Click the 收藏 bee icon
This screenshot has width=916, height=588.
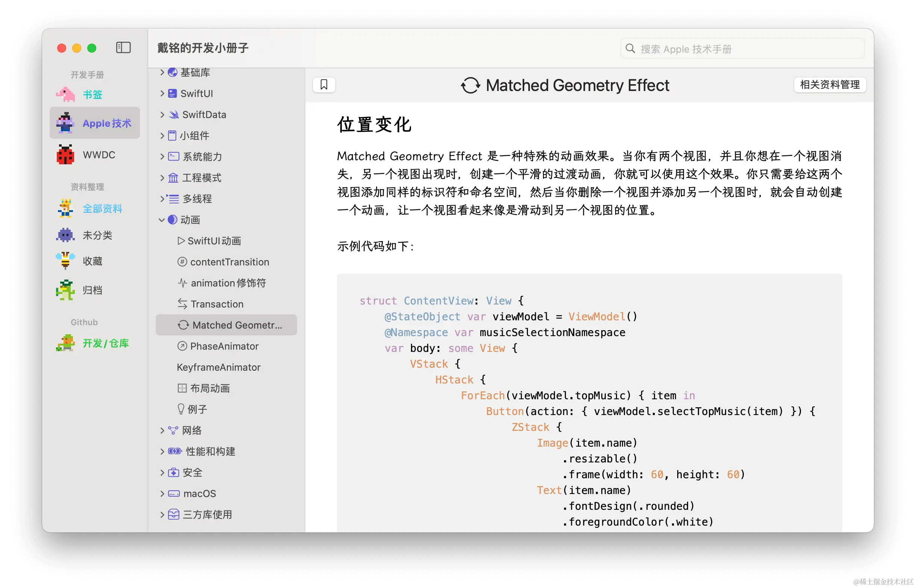click(65, 261)
